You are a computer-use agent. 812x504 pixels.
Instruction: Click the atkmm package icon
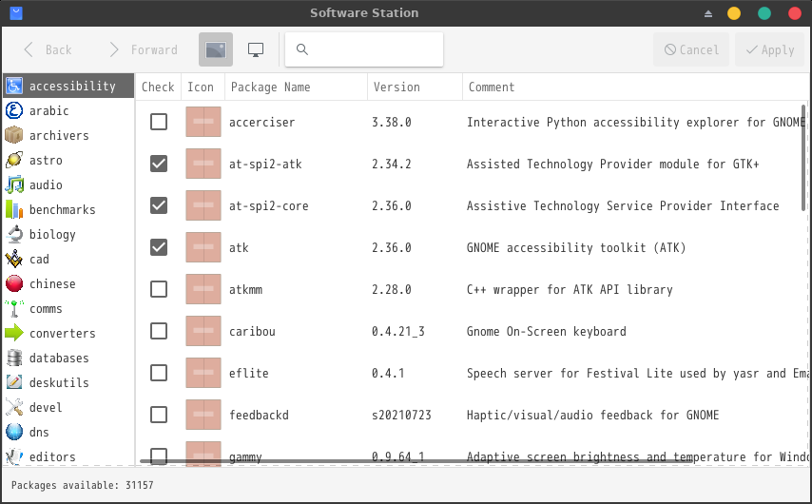[x=203, y=289]
